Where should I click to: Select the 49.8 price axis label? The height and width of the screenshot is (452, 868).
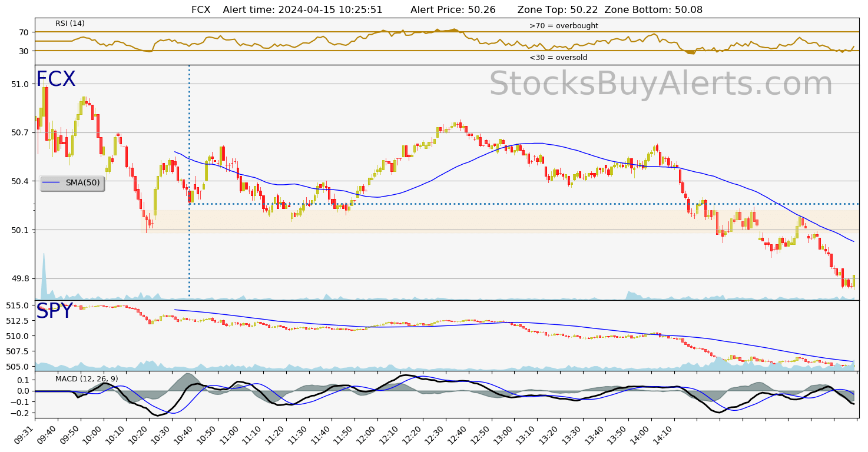21,278
